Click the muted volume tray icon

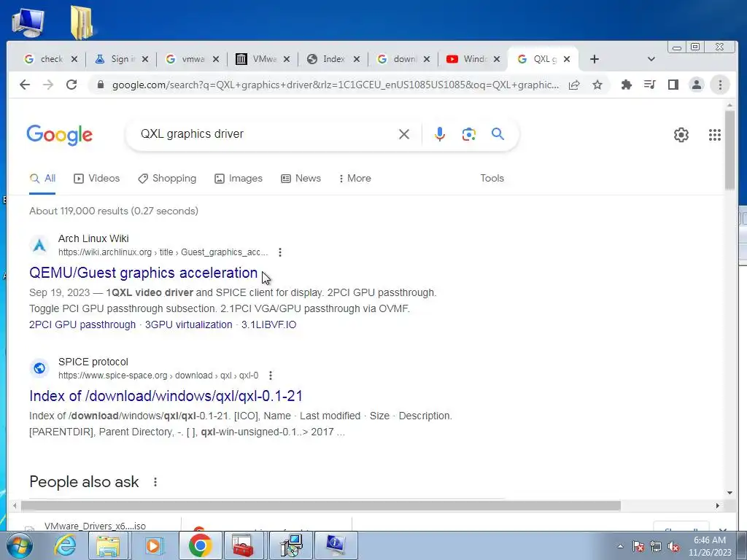[673, 547]
